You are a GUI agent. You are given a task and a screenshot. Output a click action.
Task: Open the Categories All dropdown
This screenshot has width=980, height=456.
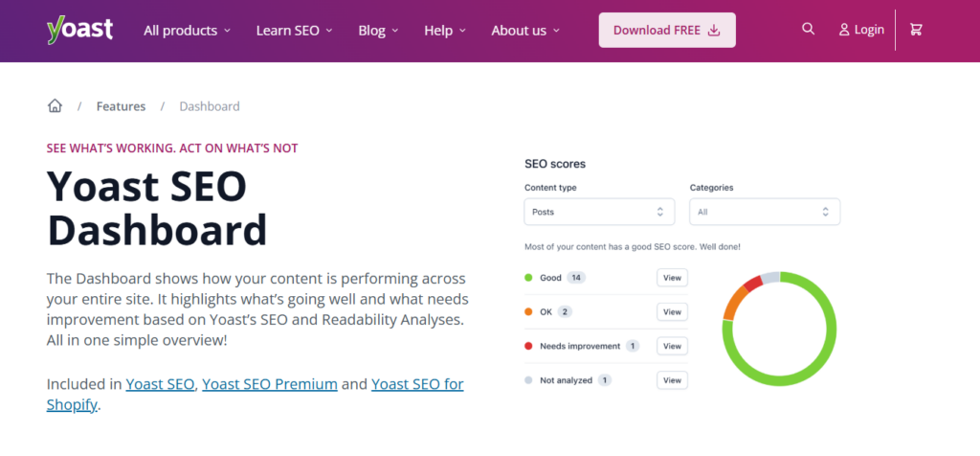click(x=765, y=212)
